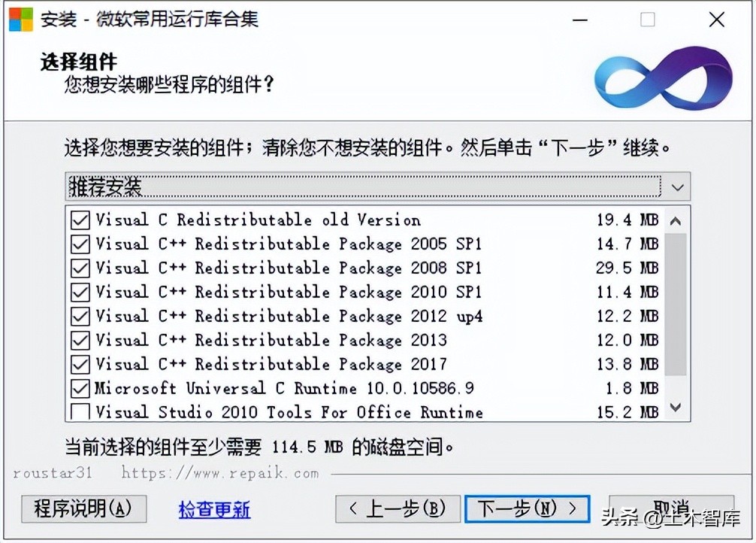The width and height of the screenshot is (756, 543).
Task: Uncheck Visual C++ Redistributable Package 2005 SP1
Action: pyautogui.click(x=82, y=244)
